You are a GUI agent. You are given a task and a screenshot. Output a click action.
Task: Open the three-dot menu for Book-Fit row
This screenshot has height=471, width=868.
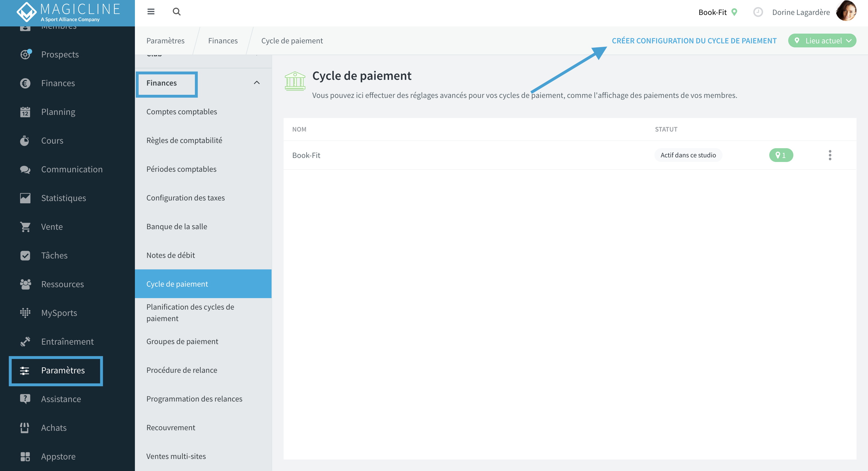[x=830, y=155]
